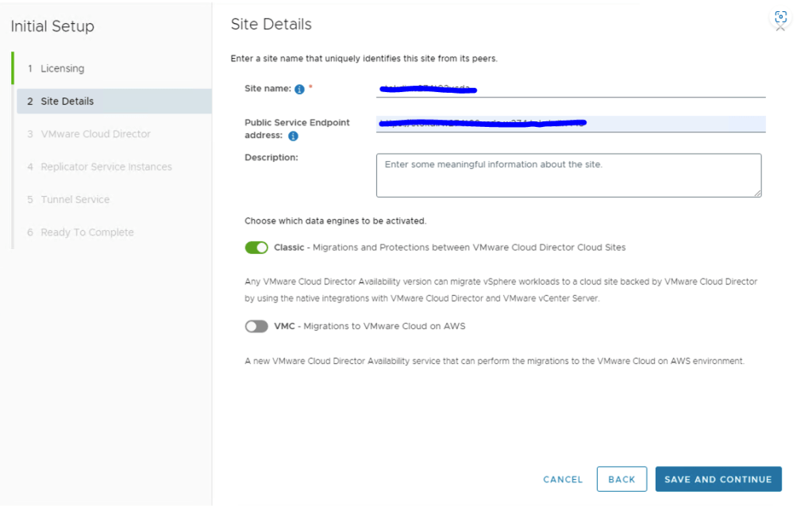812x514 pixels.
Task: Click the Public Service Endpoint address field
Action: [x=570, y=124]
